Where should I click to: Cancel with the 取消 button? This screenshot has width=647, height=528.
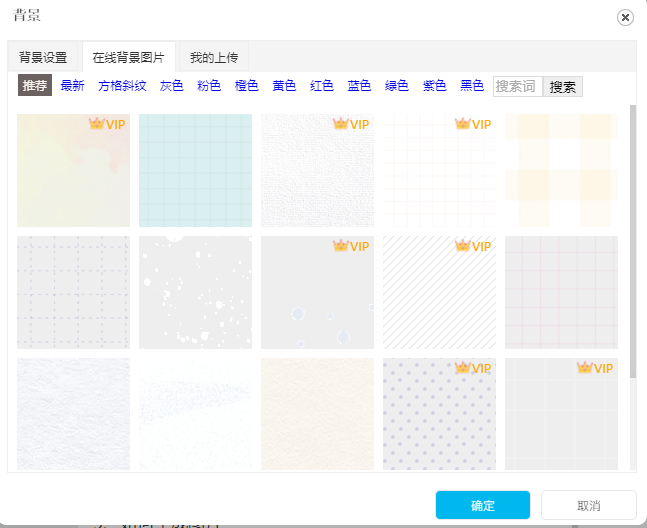[588, 505]
